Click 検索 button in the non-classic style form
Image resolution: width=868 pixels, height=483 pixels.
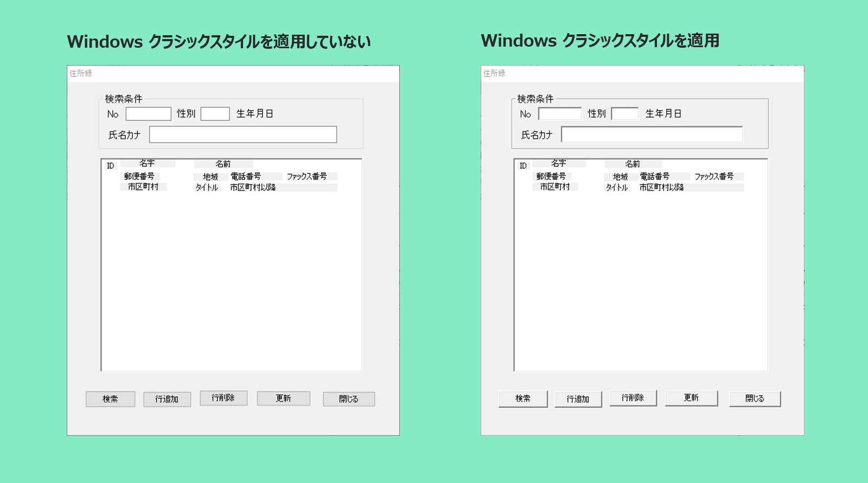(110, 399)
